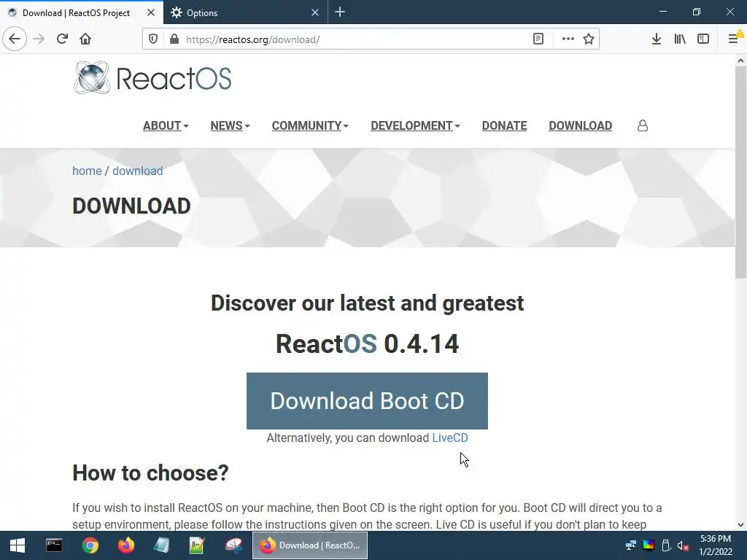Viewport: 747px width, 560px height.
Task: Show site security padlock details
Action: 174,39
